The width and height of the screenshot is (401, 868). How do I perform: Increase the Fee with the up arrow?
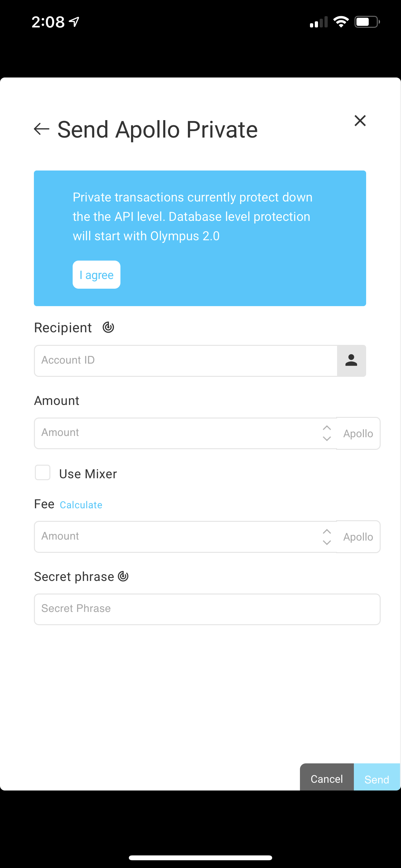(326, 532)
